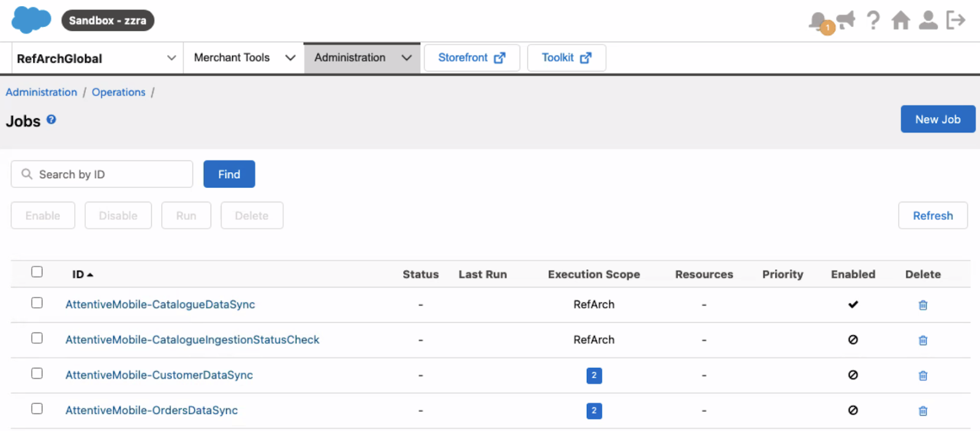This screenshot has width=980, height=431.
Task: Click the Disable jobs button
Action: point(118,215)
